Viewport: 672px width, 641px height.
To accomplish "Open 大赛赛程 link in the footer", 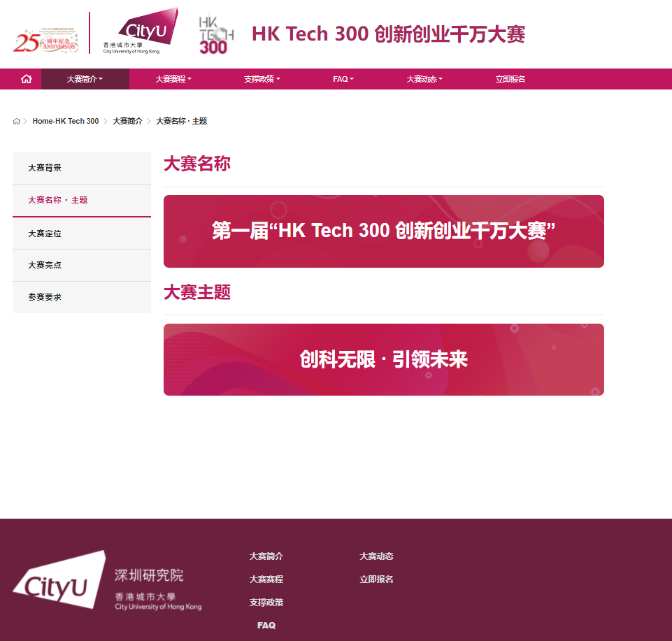I will point(266,579).
